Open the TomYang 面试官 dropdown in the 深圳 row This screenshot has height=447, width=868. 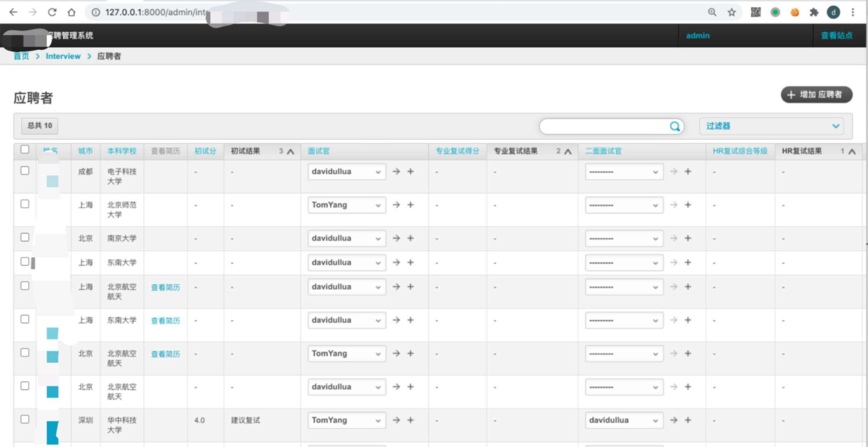coord(347,421)
